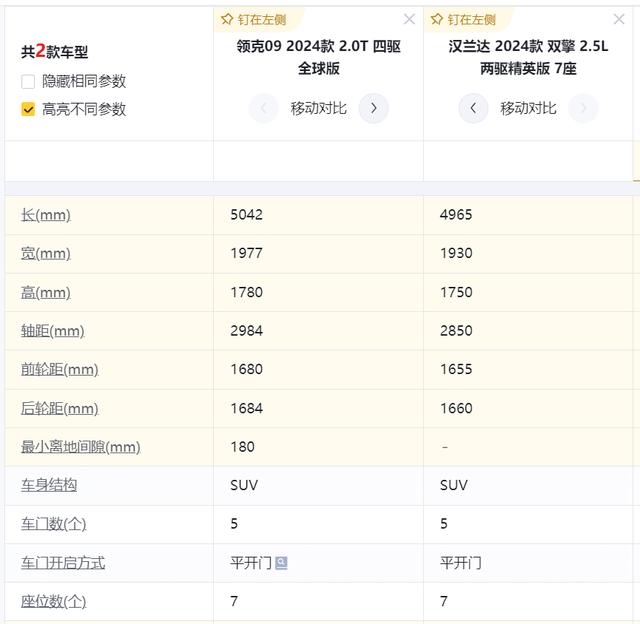Select the 领克09 front track value 1680
640x624 pixels.
pyautogui.click(x=247, y=369)
